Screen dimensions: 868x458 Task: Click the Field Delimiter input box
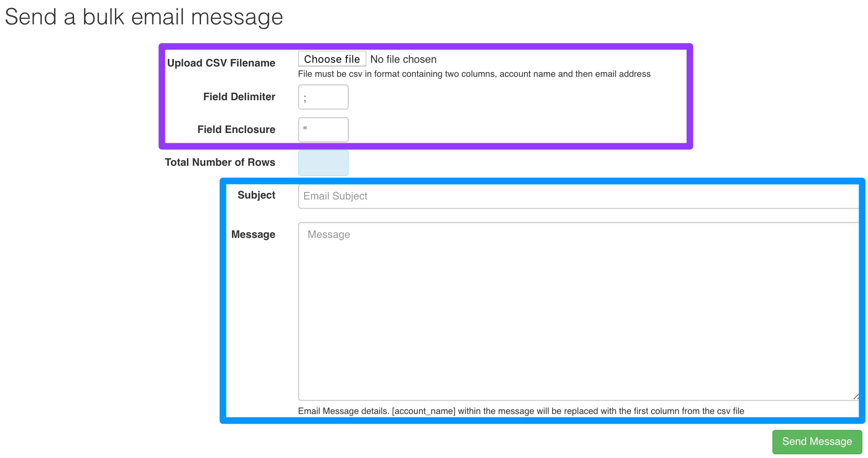point(323,97)
